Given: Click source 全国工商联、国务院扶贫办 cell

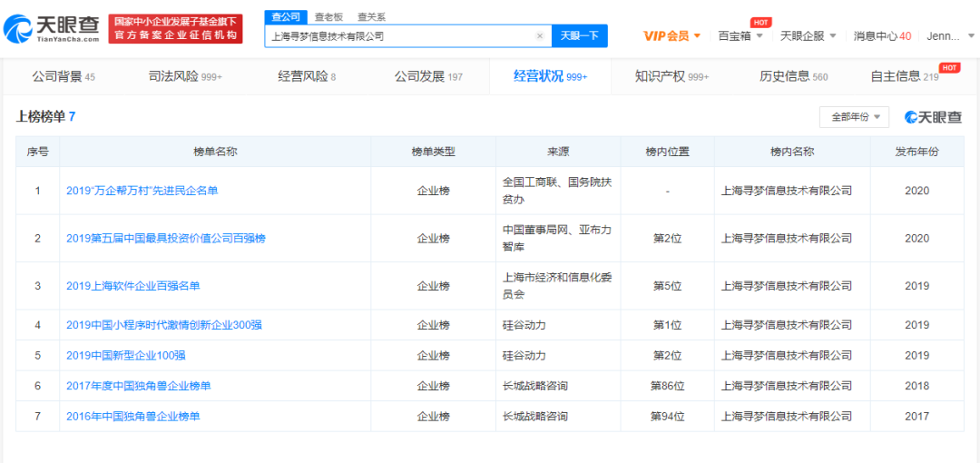Looking at the screenshot, I should click(x=557, y=191).
